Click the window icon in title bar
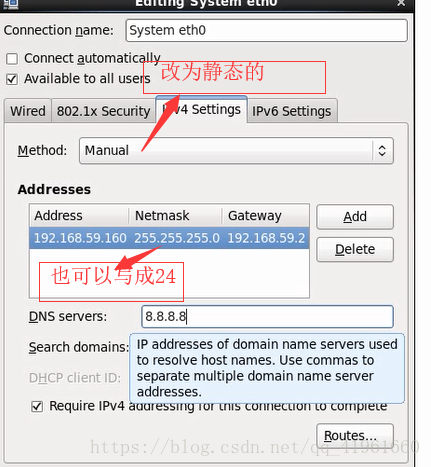The width and height of the screenshot is (431, 467). [10, 4]
